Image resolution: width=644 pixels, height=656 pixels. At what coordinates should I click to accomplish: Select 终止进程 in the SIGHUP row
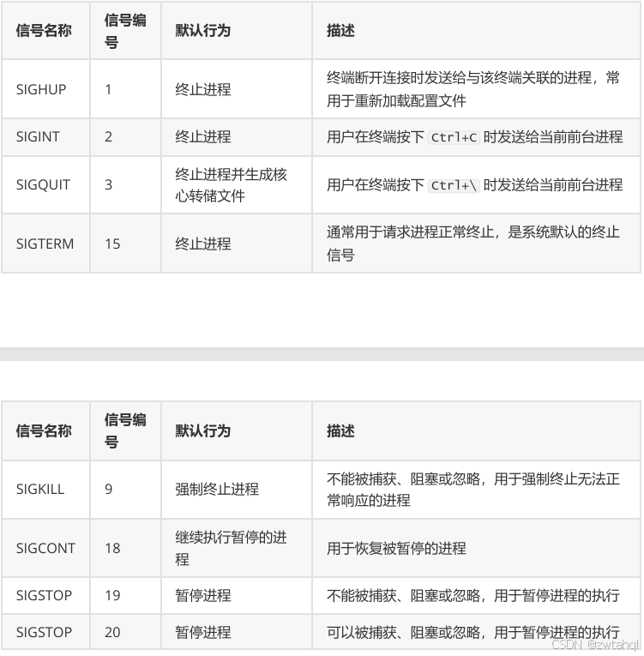point(203,89)
